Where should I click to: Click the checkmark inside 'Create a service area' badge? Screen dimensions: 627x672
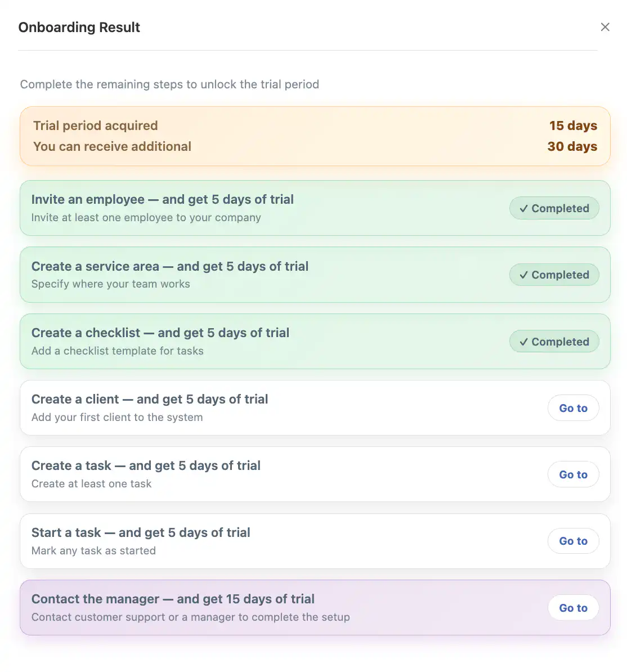point(523,275)
